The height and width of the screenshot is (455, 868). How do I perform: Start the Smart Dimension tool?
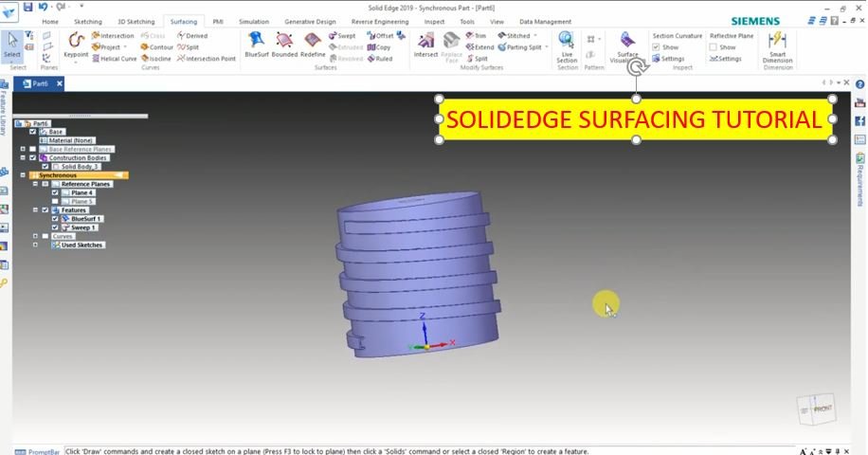click(x=777, y=44)
